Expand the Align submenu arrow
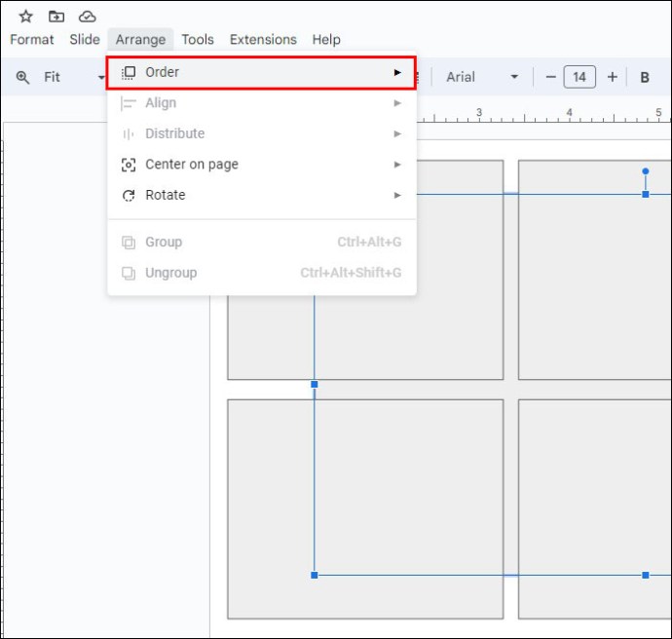 click(x=397, y=103)
